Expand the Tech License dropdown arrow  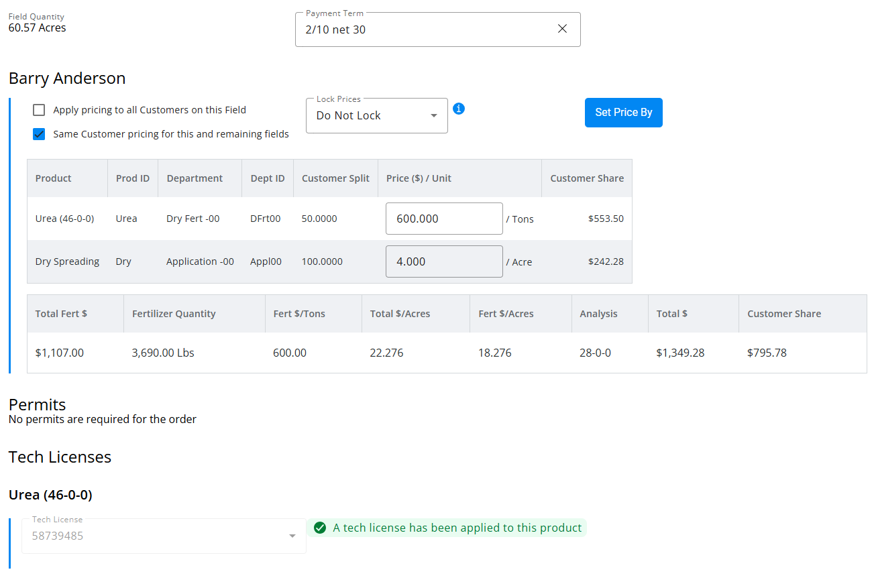point(292,536)
